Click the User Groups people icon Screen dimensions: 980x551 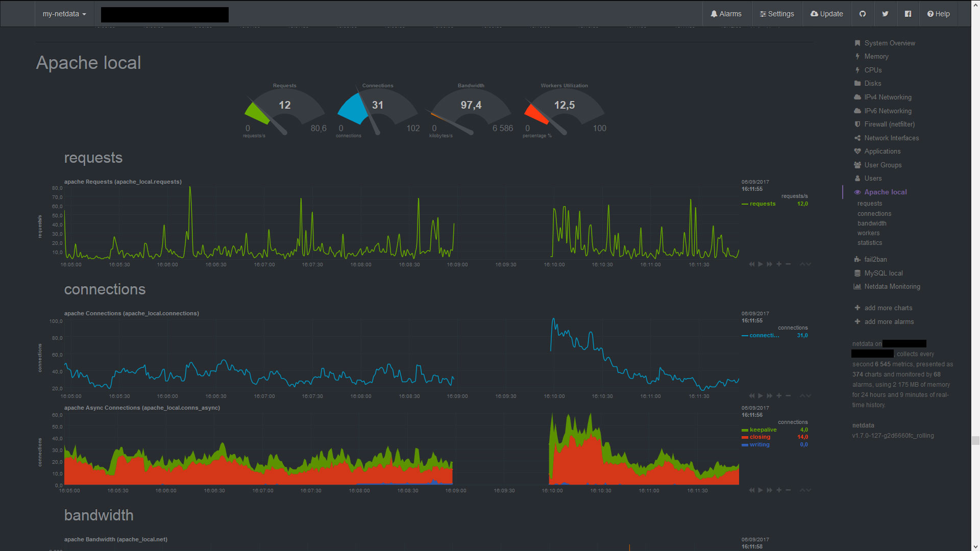pyautogui.click(x=857, y=165)
